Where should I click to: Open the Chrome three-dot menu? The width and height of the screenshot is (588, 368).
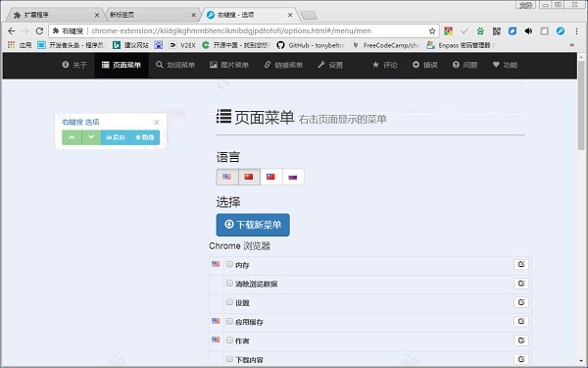point(577,31)
